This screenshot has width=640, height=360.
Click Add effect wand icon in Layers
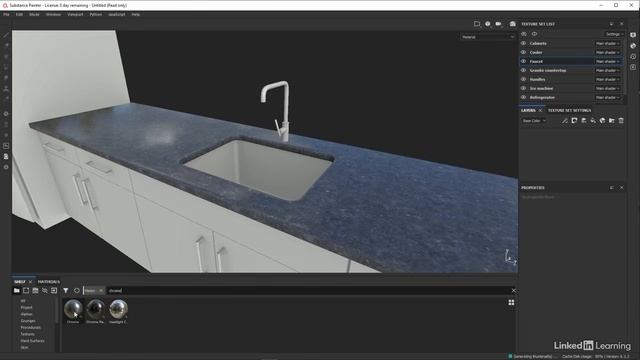pyautogui.click(x=565, y=120)
